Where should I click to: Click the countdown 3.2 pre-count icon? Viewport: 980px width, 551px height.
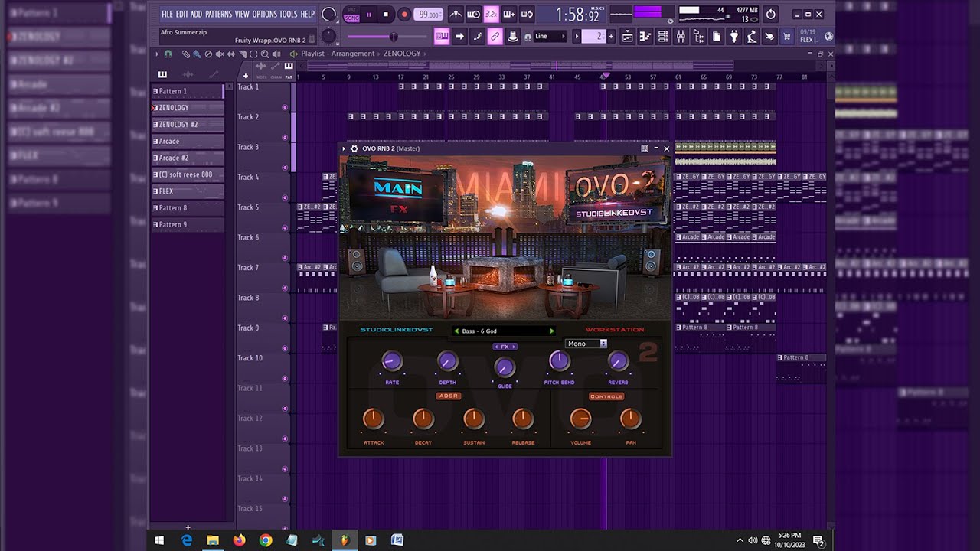(x=492, y=15)
